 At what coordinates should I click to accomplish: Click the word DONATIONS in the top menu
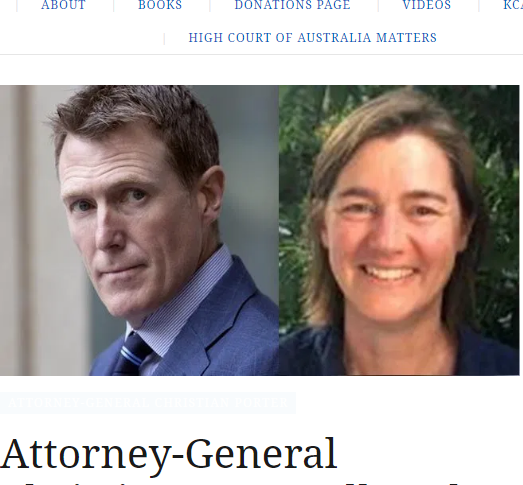pos(273,5)
